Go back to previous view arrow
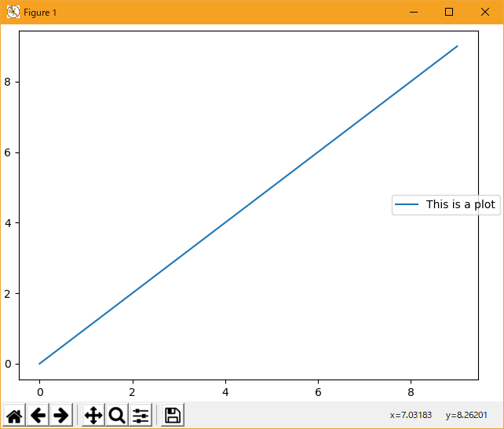The image size is (504, 429). pyautogui.click(x=38, y=415)
